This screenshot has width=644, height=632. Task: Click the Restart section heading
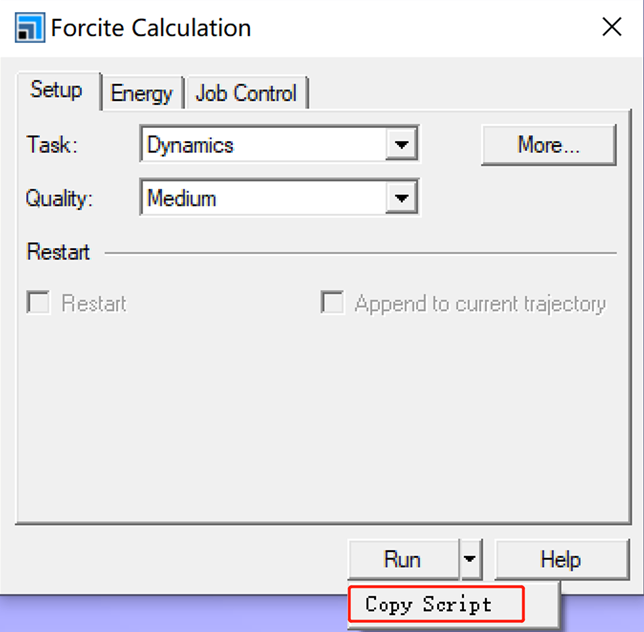[x=58, y=252]
